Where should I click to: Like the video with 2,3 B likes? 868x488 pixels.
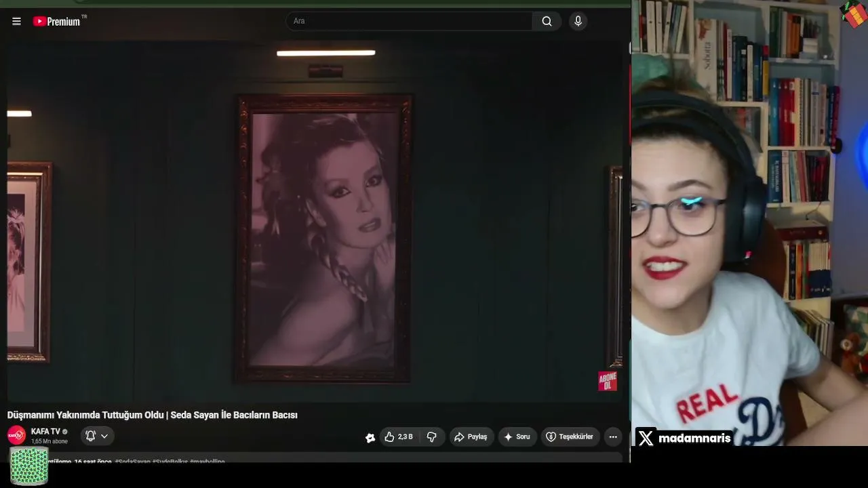(399, 437)
